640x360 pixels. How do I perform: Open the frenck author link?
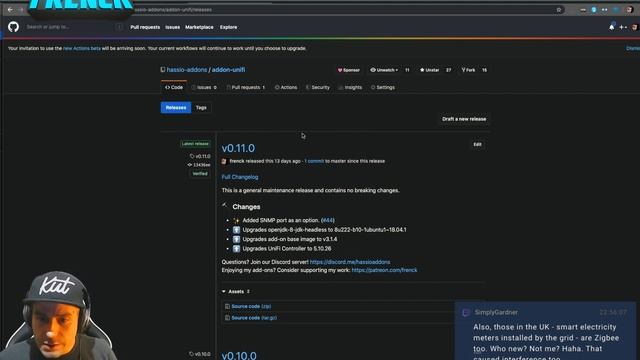coord(237,161)
